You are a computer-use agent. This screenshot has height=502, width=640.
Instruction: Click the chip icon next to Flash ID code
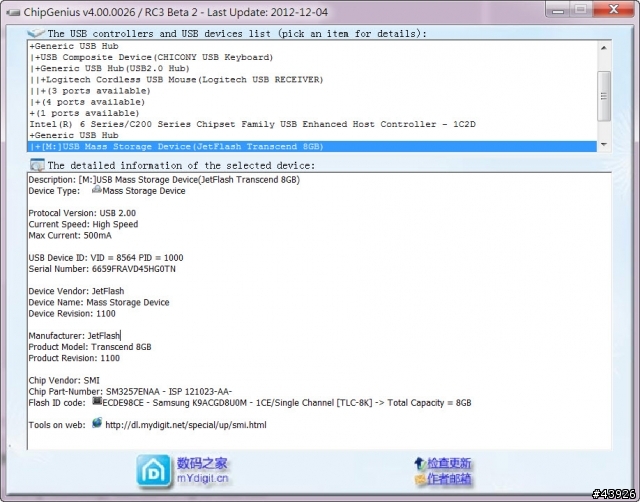(97, 401)
